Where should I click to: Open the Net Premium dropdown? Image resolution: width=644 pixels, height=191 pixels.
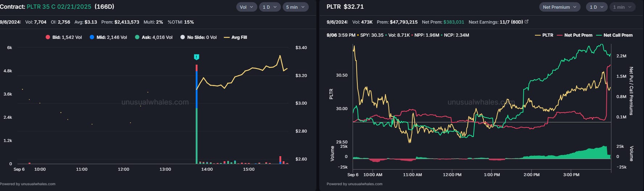click(x=560, y=7)
